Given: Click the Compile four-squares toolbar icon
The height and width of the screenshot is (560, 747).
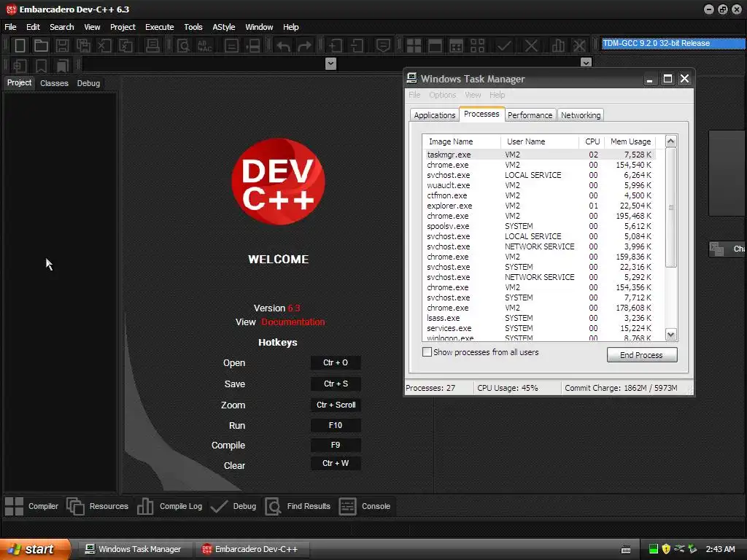Looking at the screenshot, I should click(x=414, y=46).
